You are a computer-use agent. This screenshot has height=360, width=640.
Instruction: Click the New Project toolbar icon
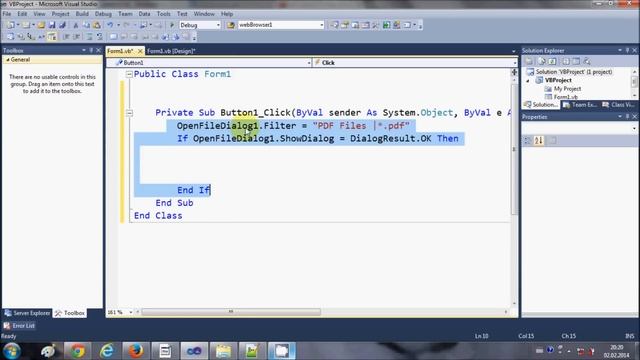10,25
